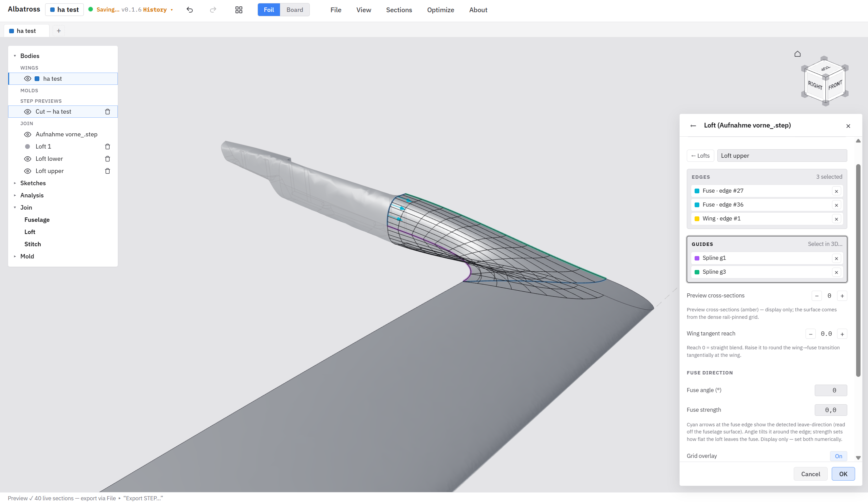
Task: Delete Loft 1 with its trash icon
Action: click(x=108, y=147)
